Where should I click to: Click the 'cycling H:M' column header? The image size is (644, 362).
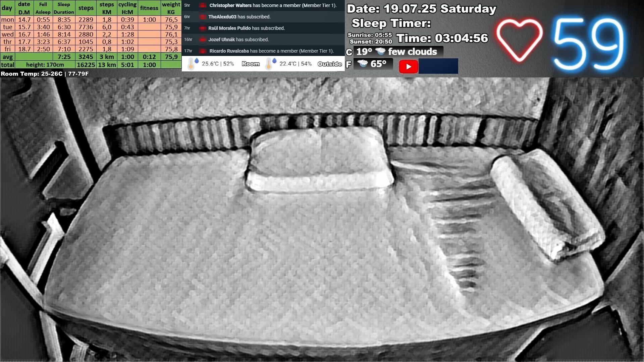pos(127,8)
